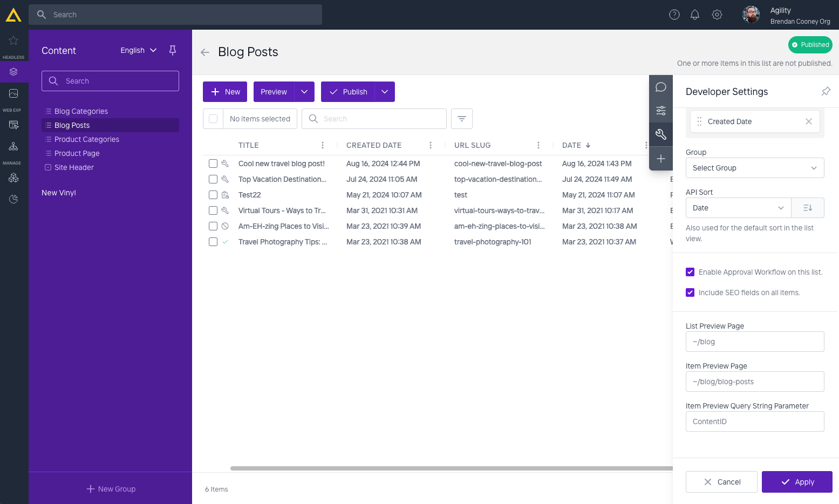The image size is (839, 504).
Task: Open the notifications bell
Action: (695, 15)
